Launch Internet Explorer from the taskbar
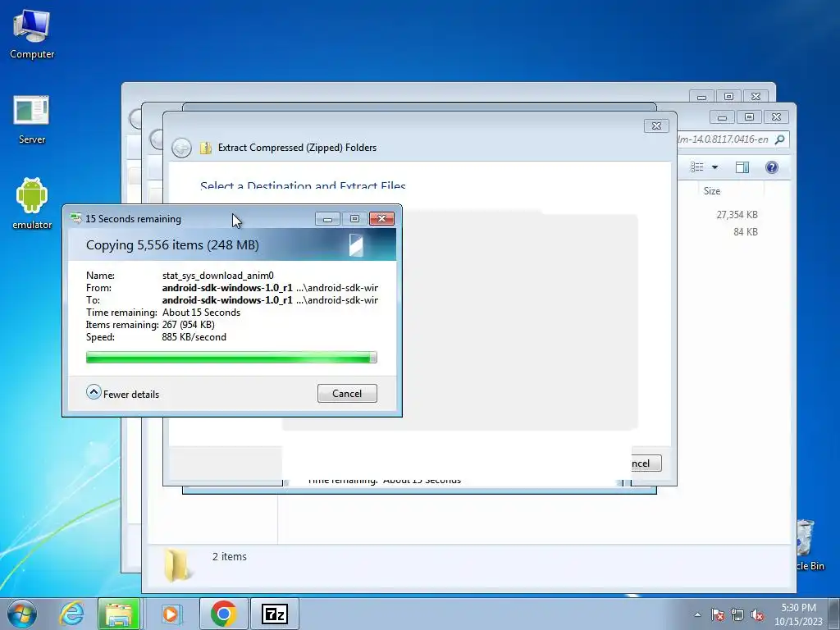 point(71,614)
